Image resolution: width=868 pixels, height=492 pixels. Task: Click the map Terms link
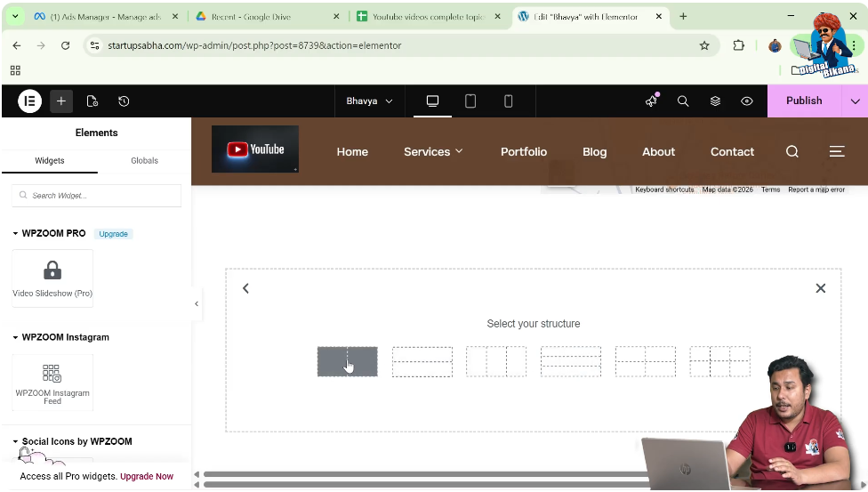click(x=770, y=190)
